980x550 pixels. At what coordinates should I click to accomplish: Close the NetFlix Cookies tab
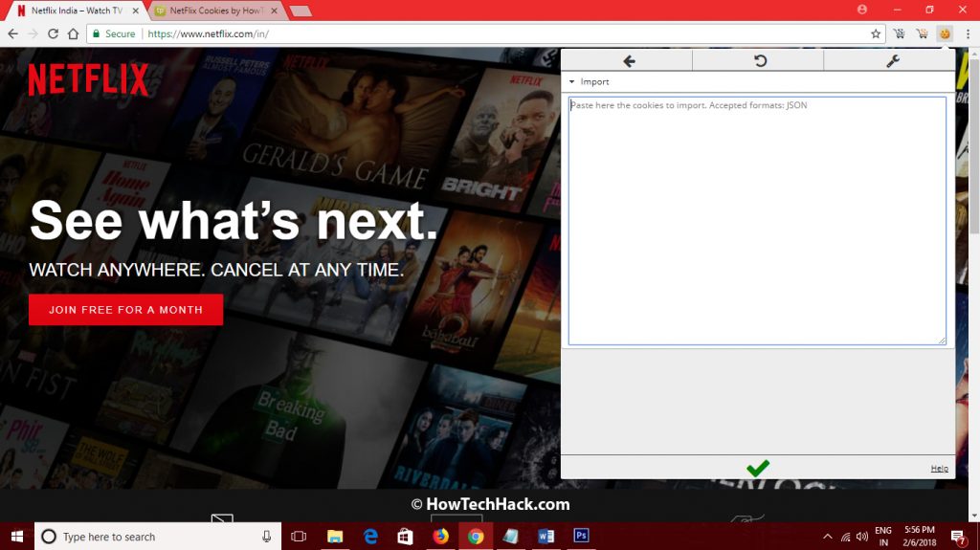point(274,11)
